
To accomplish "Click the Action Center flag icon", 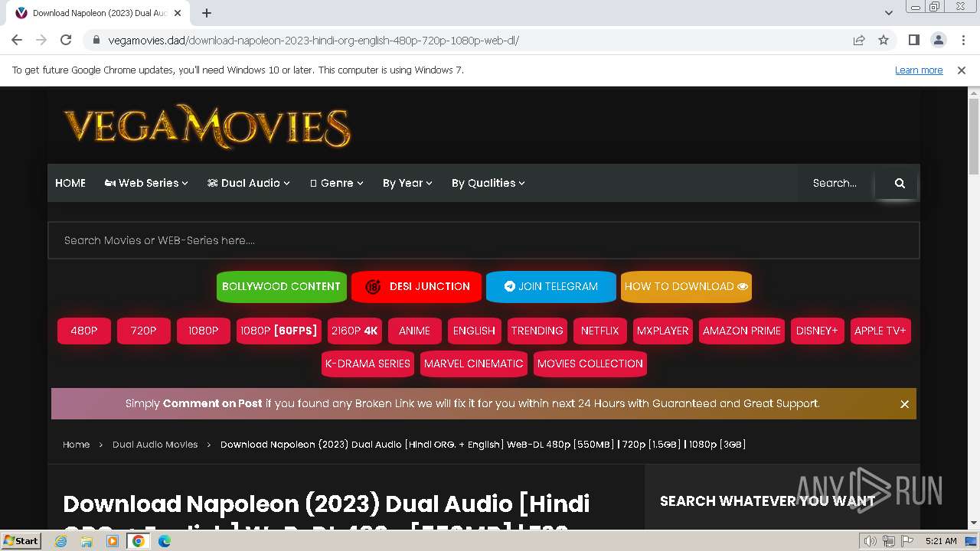I will [x=907, y=541].
